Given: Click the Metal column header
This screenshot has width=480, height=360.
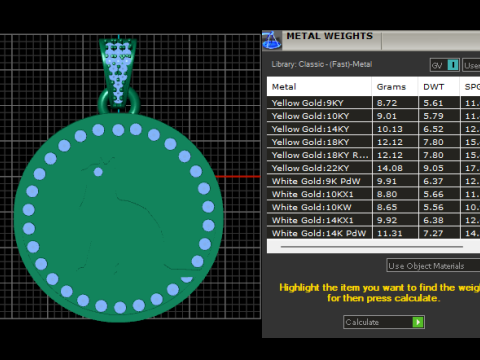Looking at the screenshot, I should [319, 87].
